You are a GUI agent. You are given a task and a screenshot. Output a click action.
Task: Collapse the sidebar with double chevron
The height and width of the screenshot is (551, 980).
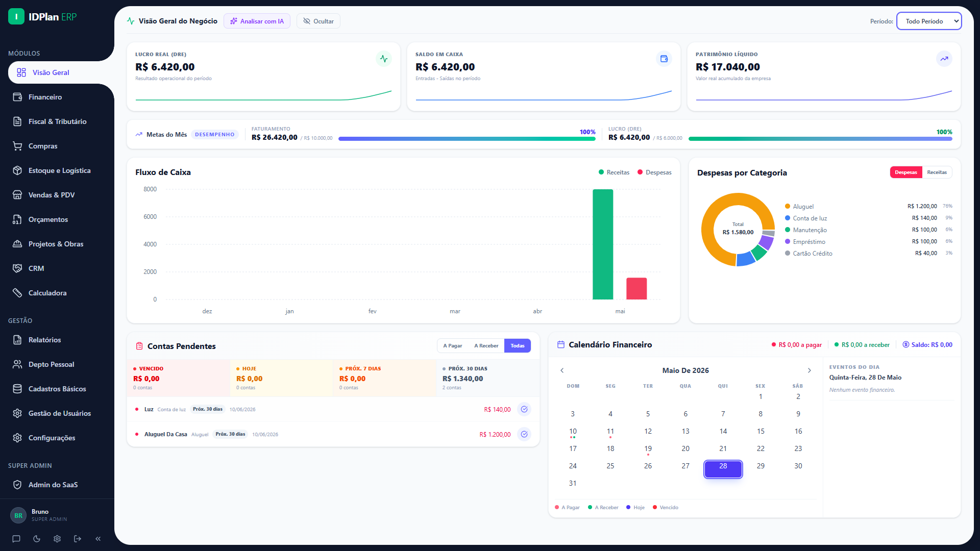98,539
